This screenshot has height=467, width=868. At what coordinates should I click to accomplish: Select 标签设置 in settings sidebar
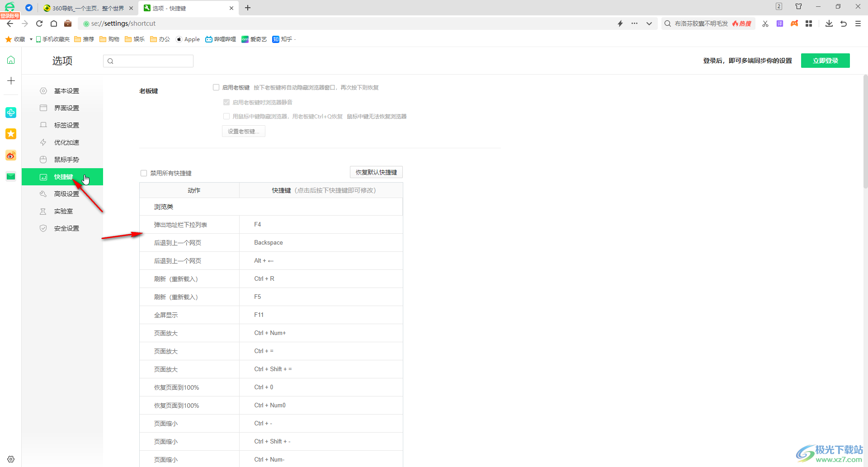click(62, 125)
